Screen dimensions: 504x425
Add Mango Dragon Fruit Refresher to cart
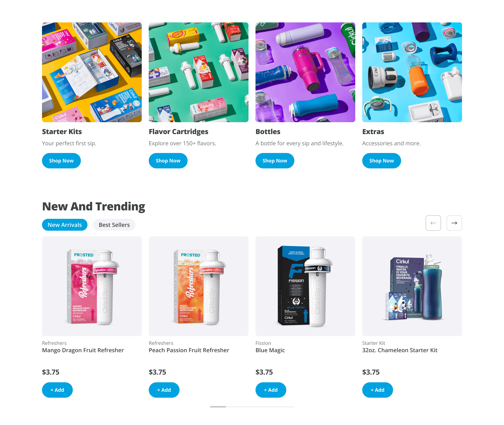click(x=57, y=390)
